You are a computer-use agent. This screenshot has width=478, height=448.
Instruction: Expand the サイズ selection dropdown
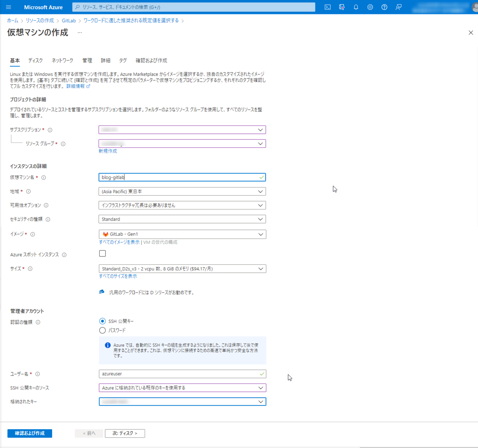tap(182, 268)
